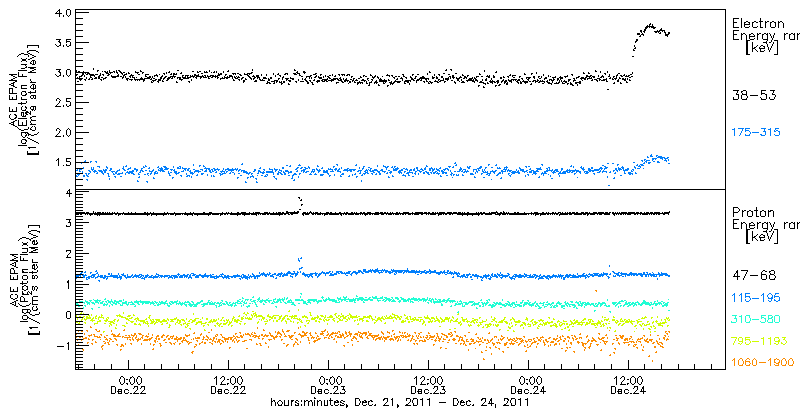
Task: Click the blue 175-315 electron legend label
Action: 756,133
